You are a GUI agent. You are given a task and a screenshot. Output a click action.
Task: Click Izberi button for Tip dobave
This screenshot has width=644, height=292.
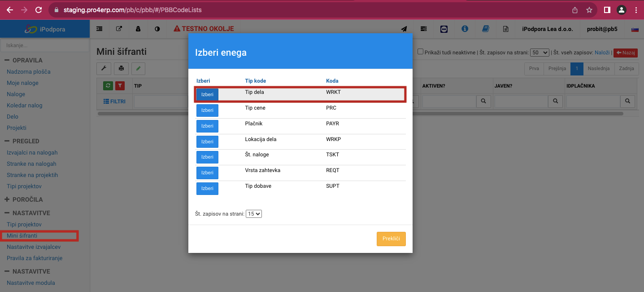click(x=207, y=189)
